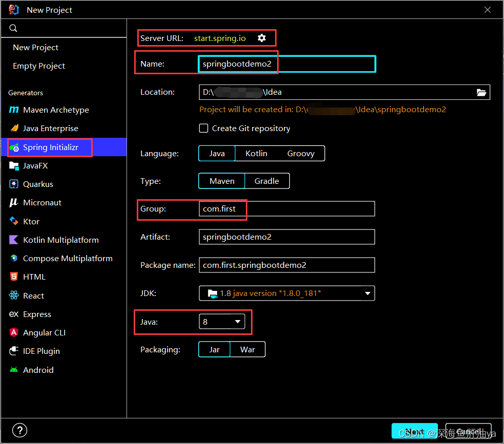Viewport: 504px width, 444px height.
Task: Click the Compose Multiplatform icon
Action: tap(14, 258)
